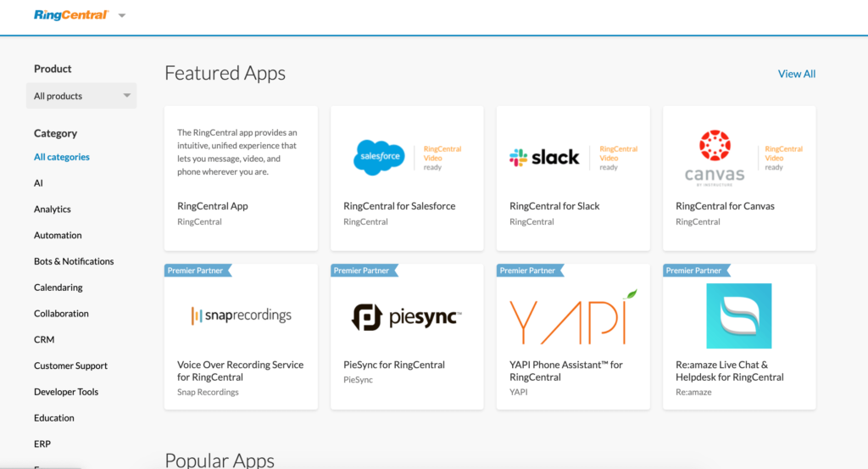Click Premier Partner badge on PieSync card
The height and width of the screenshot is (469, 868).
point(363,271)
